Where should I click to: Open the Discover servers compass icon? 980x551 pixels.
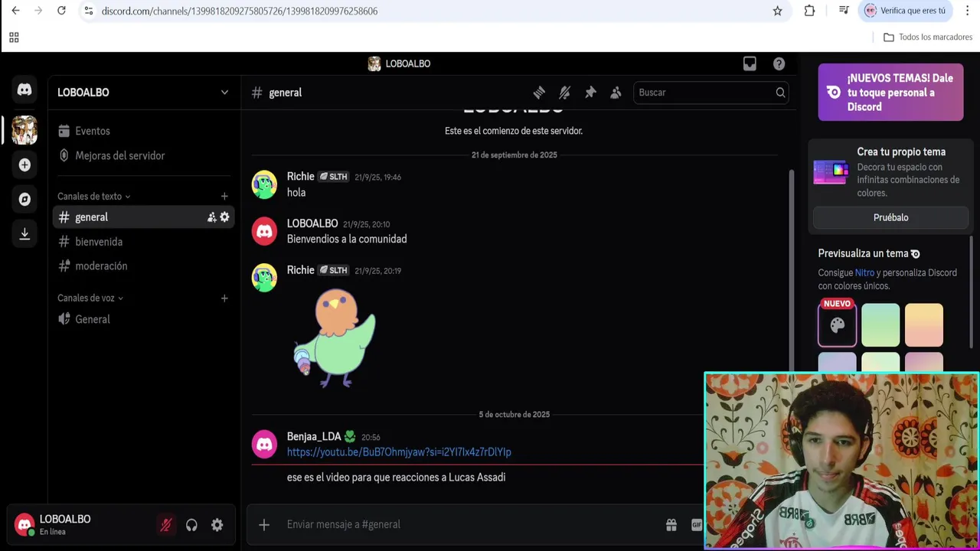[x=24, y=199]
